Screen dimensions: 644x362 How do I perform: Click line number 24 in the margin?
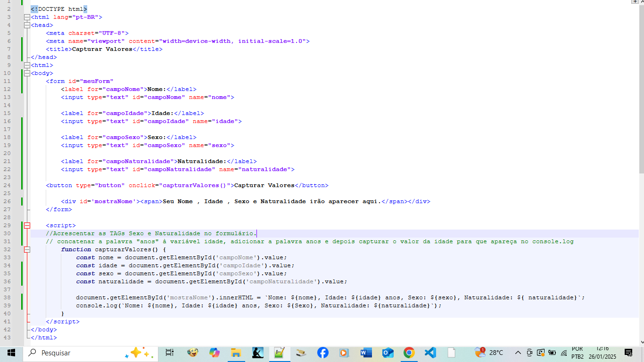tap(7, 185)
